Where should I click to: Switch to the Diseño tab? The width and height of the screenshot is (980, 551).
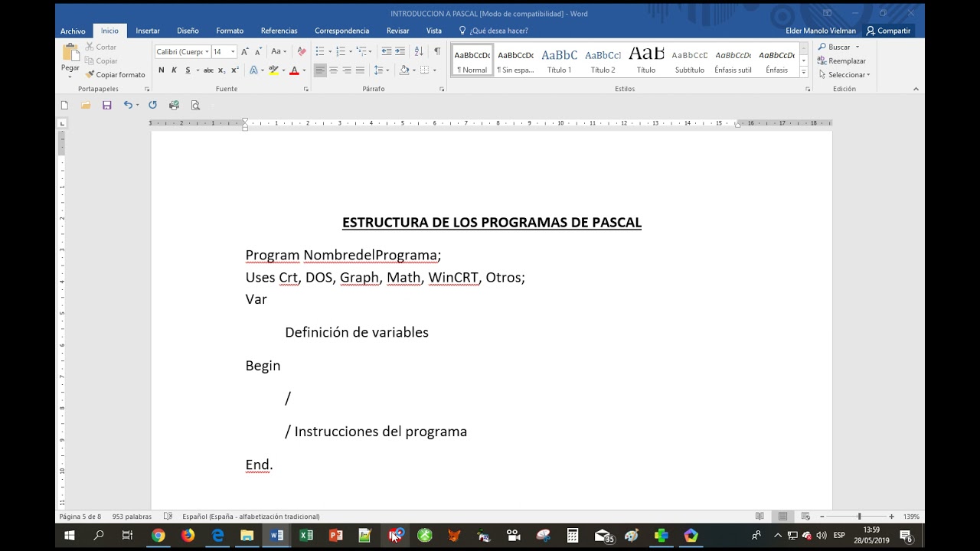tap(188, 31)
